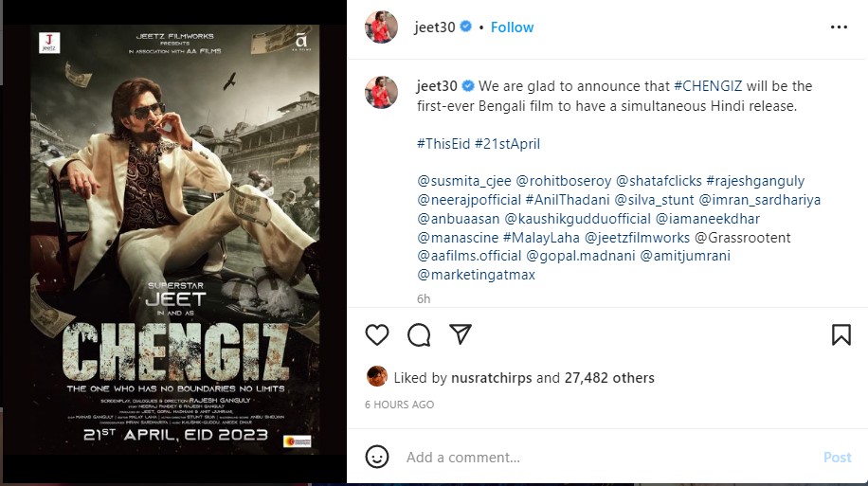Open the #ThisEid hashtag

443,144
